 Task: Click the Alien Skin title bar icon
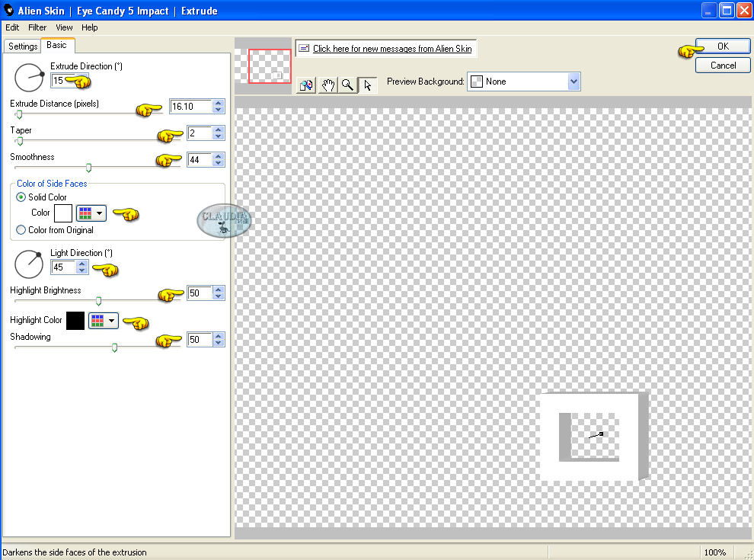8,10
